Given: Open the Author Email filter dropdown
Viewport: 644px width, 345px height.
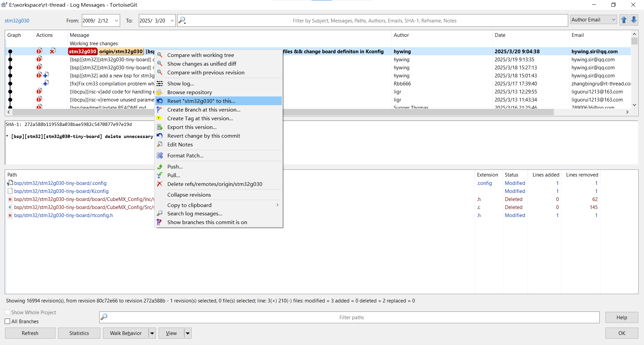Looking at the screenshot, I should pos(593,20).
